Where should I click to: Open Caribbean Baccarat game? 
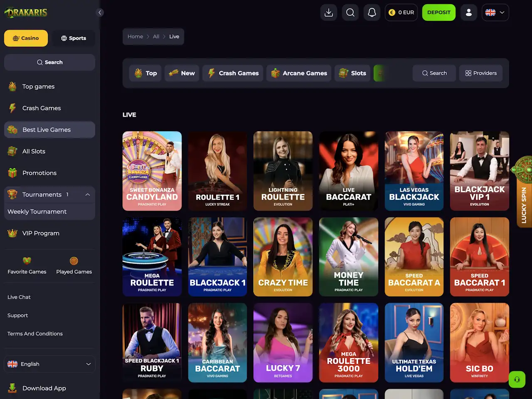click(x=217, y=342)
